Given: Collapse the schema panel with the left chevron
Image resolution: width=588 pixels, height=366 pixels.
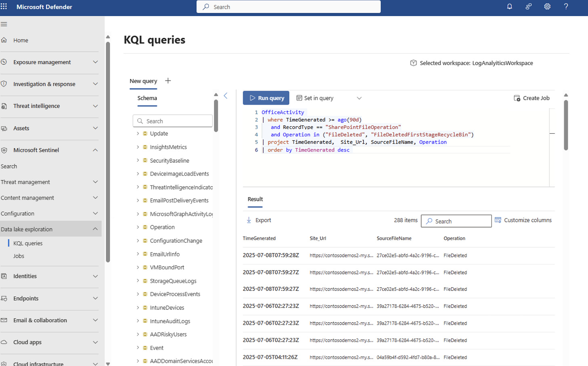Looking at the screenshot, I should tap(226, 96).
